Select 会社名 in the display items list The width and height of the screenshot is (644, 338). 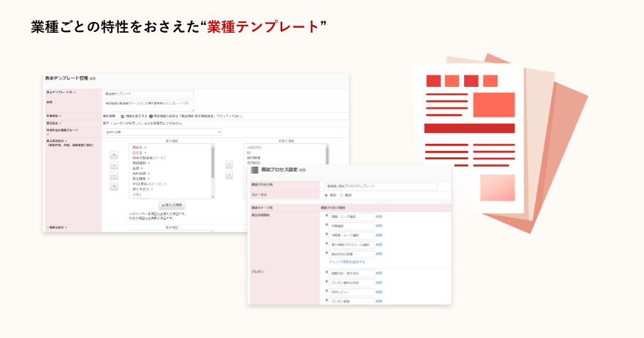click(x=136, y=153)
